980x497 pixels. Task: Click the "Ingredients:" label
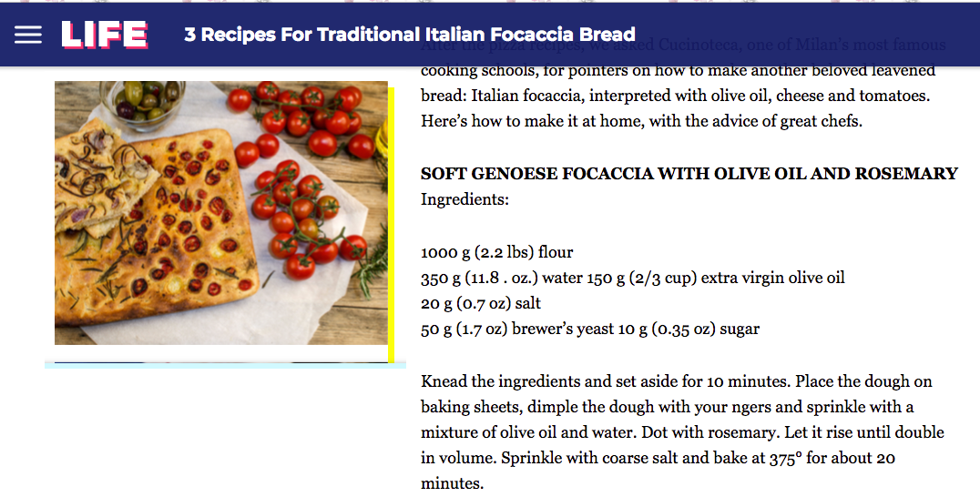(x=464, y=199)
